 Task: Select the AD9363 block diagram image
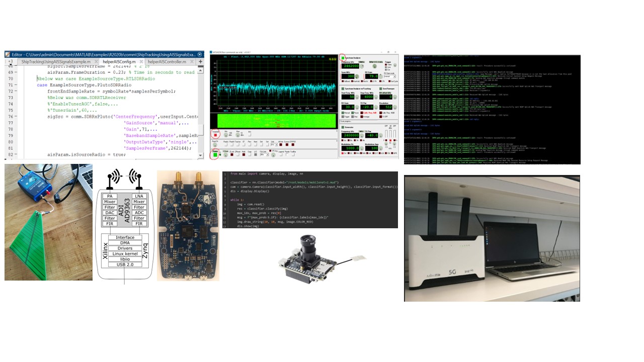tap(124, 226)
